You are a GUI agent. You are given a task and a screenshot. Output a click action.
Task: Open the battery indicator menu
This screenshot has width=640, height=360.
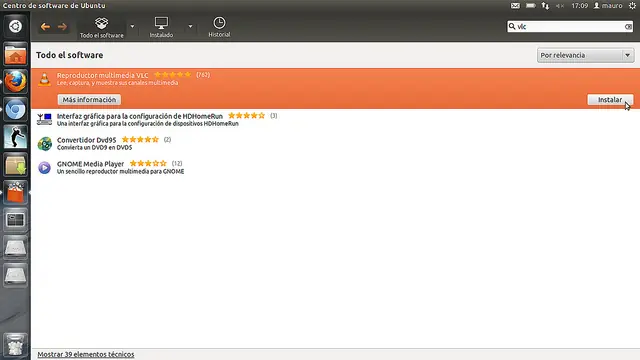pyautogui.click(x=531, y=6)
